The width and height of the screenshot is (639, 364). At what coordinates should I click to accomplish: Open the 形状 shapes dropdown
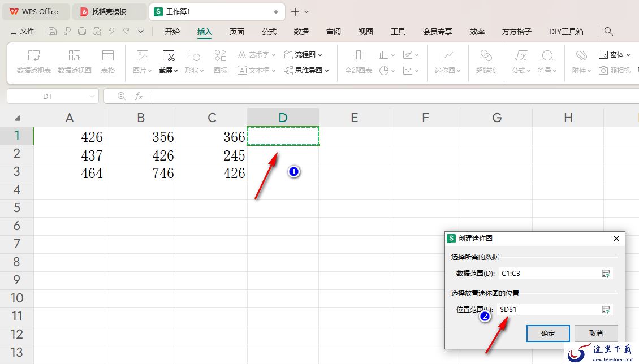(x=194, y=62)
